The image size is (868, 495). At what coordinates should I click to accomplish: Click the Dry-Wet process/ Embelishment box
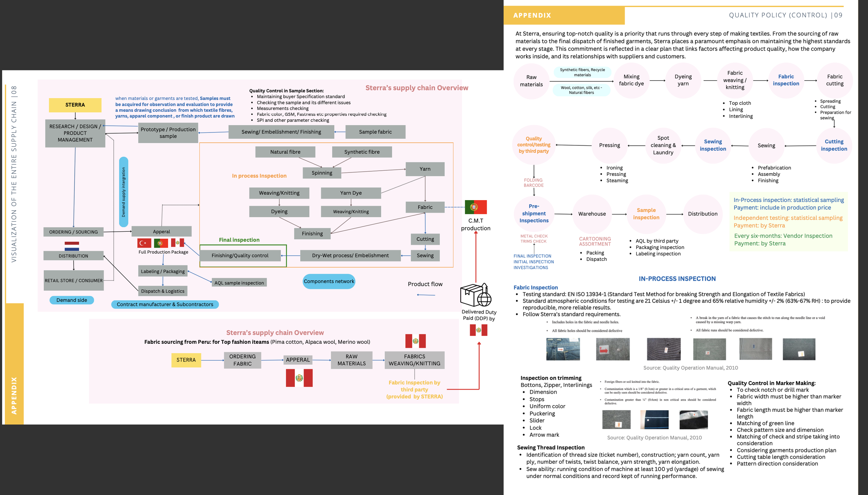(x=350, y=256)
